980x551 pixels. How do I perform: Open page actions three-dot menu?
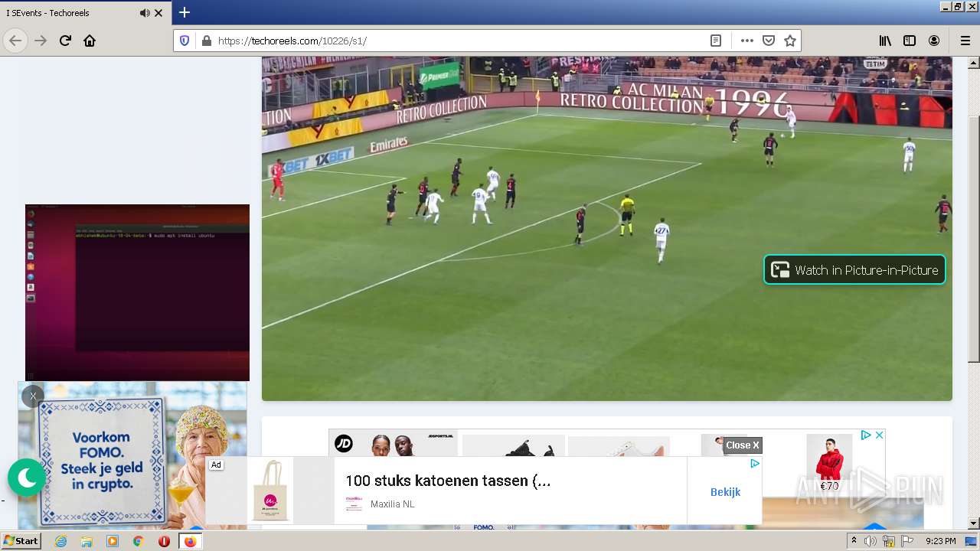[x=747, y=41]
